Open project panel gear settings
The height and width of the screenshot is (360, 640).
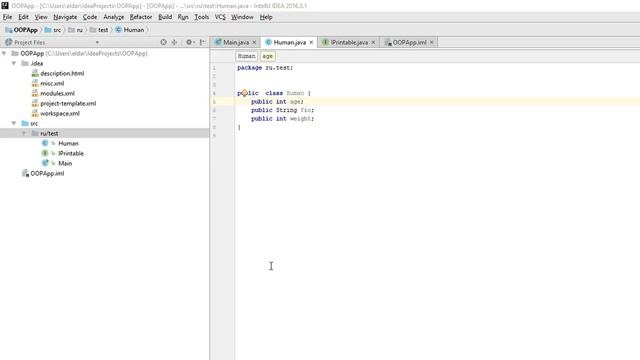pyautogui.click(x=190, y=42)
